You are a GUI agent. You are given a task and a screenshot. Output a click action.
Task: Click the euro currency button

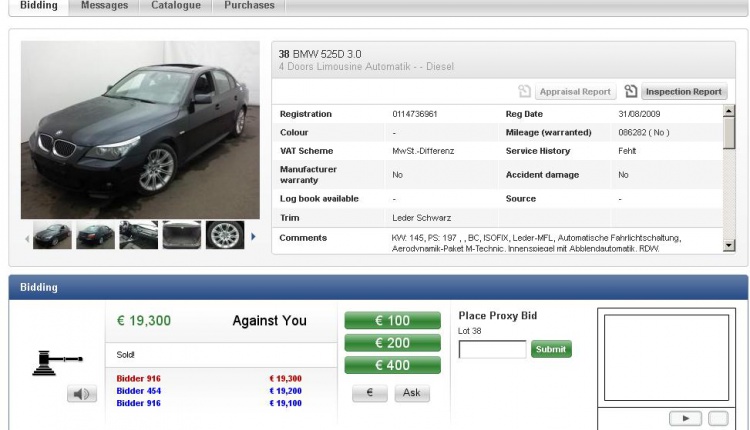369,394
